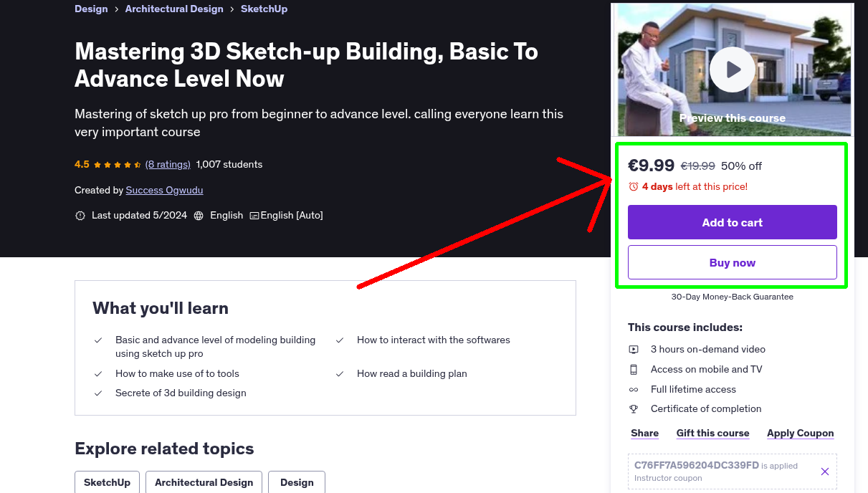Click checkmark beside 'How to make use of to tools'
Image resolution: width=868 pixels, height=493 pixels.
point(98,374)
